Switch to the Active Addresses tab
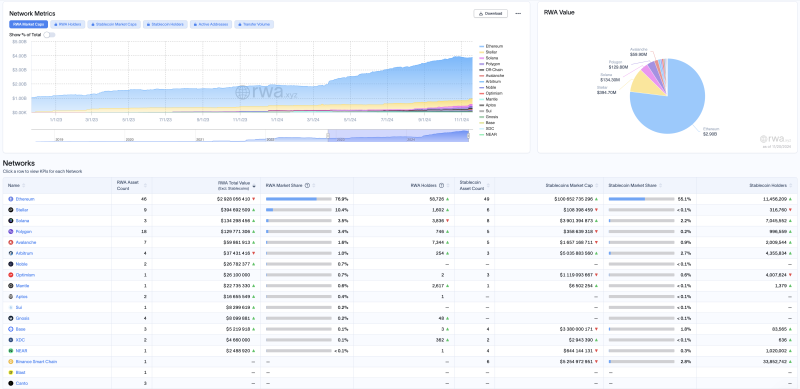This screenshot has height=389, width=800. coord(211,24)
